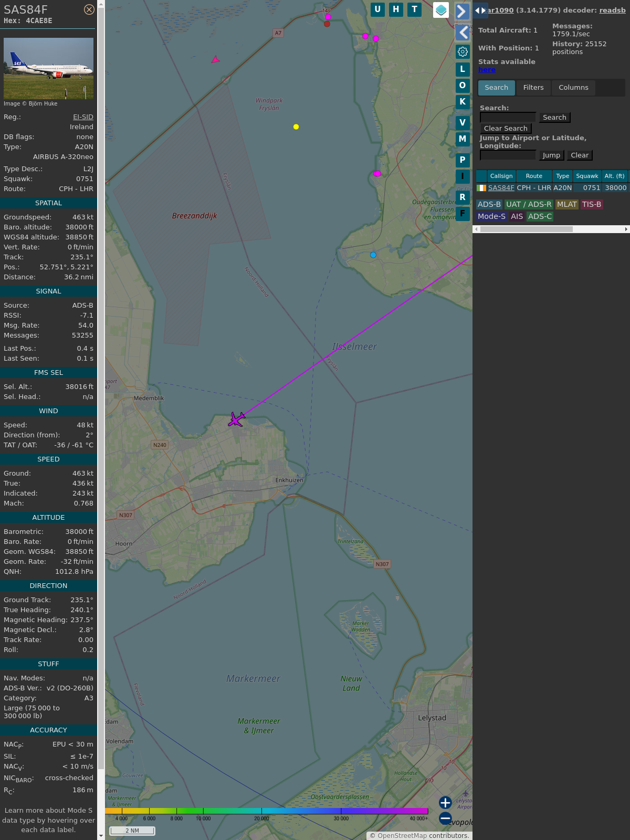This screenshot has height=840, width=630.
Task: Sort table by Alt. (ft) column
Action: tap(614, 176)
